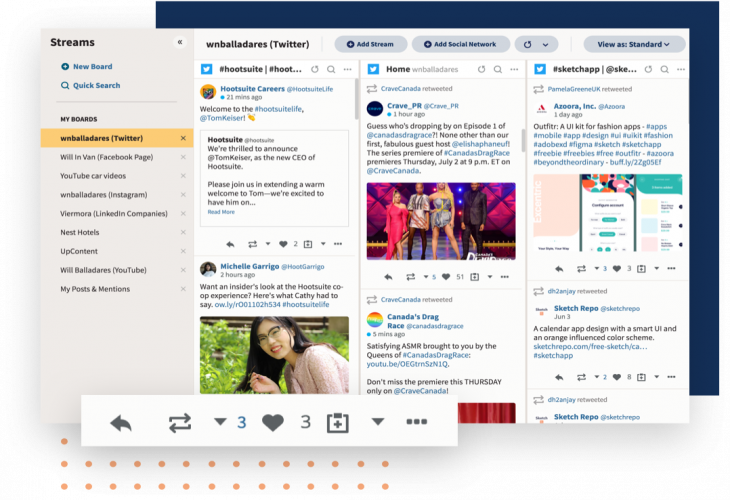Screen dimensions: 730x500
Task: Search within the Home wnballadares stream
Action: [498, 69]
